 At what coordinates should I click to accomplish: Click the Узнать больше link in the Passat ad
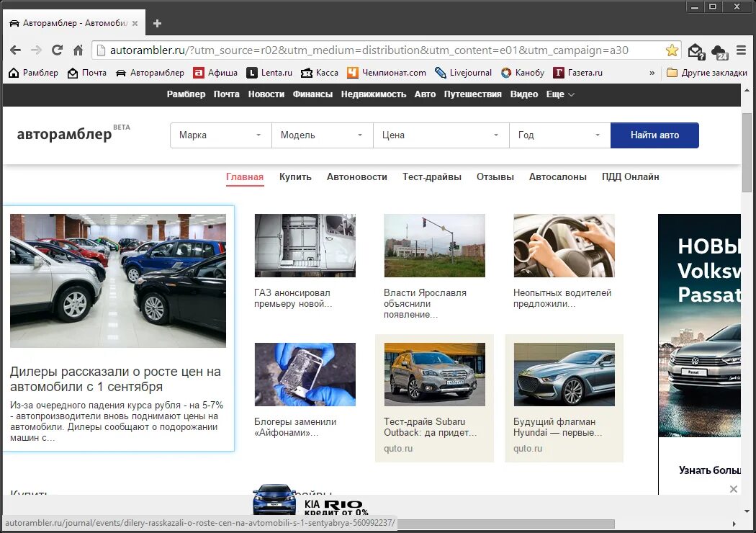click(x=709, y=470)
